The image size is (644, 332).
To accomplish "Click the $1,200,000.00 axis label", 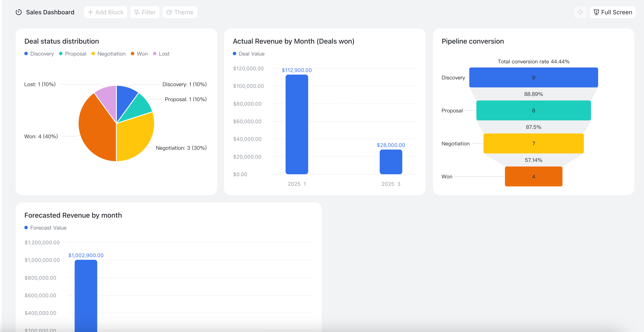I will (x=42, y=242).
